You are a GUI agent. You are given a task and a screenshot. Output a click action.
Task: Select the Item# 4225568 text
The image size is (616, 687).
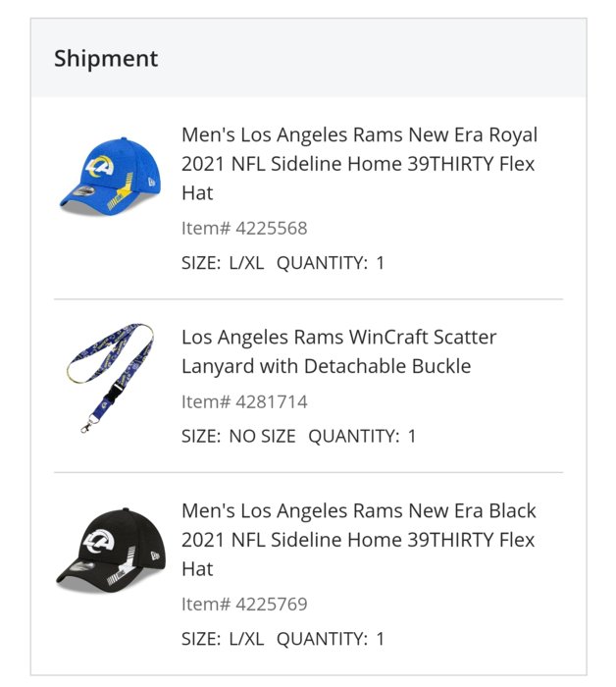click(244, 229)
